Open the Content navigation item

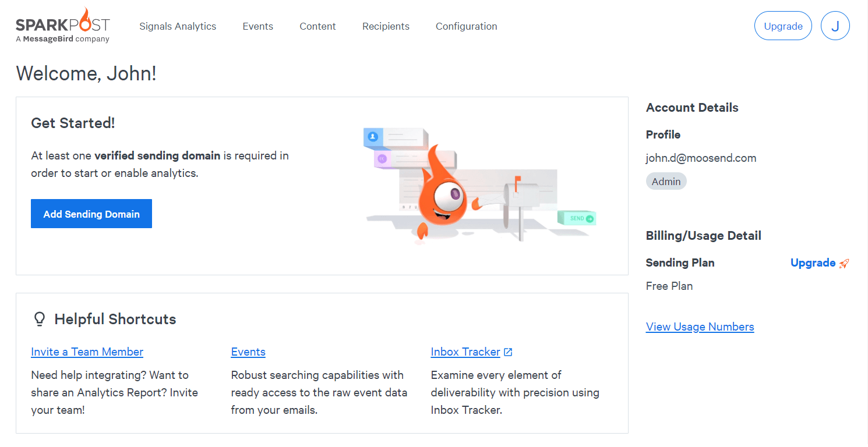pos(317,26)
